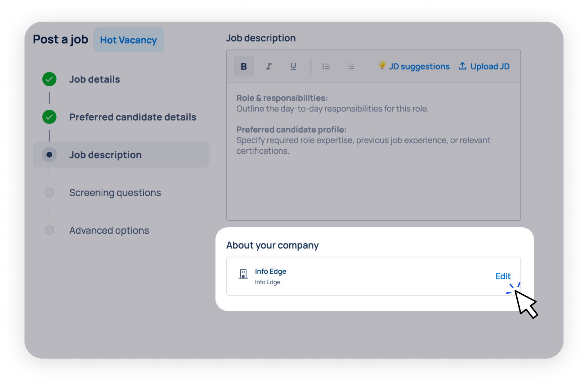Click the lightbulb JD suggestions icon

(x=382, y=65)
